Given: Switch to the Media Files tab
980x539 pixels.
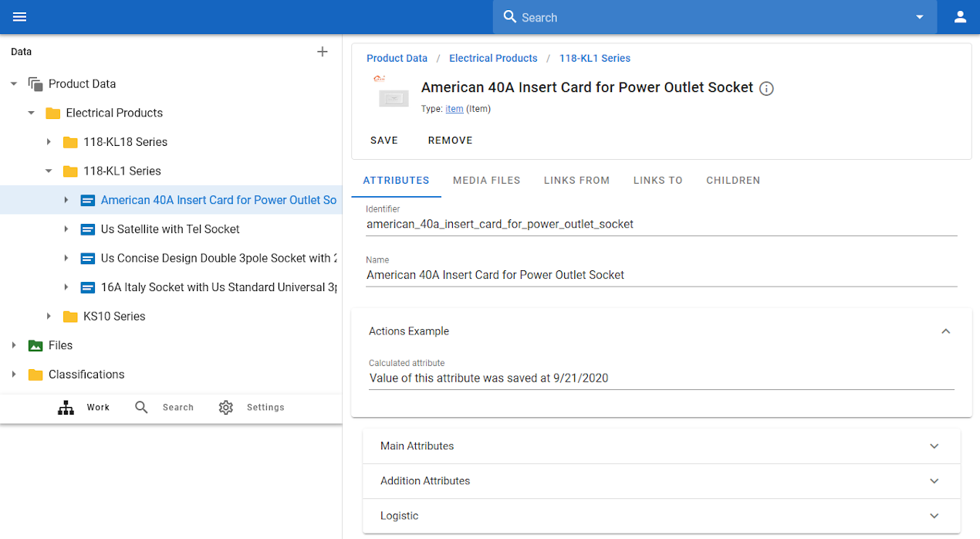Looking at the screenshot, I should (x=486, y=181).
